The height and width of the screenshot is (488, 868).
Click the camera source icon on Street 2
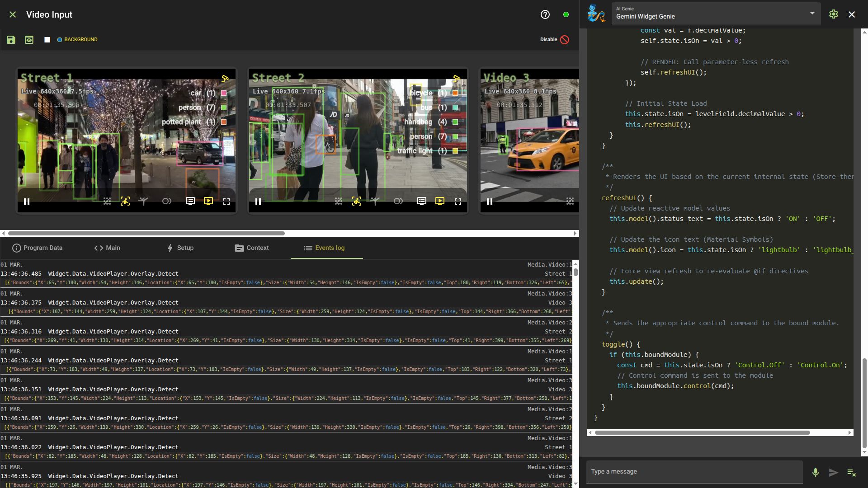tap(457, 79)
